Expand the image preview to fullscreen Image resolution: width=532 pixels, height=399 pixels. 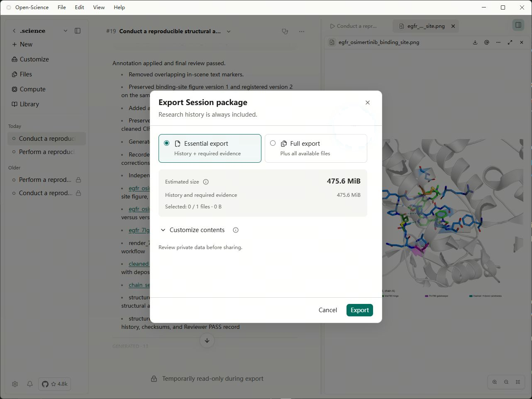510,42
